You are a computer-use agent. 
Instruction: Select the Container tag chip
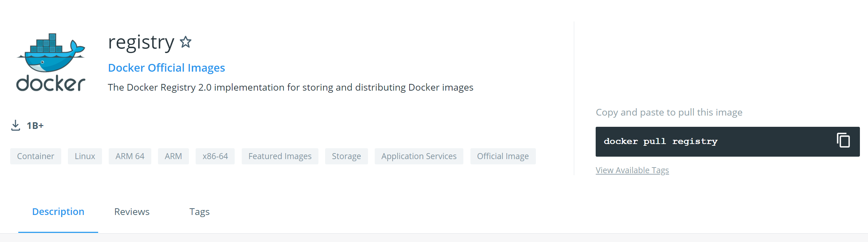pyautogui.click(x=36, y=156)
